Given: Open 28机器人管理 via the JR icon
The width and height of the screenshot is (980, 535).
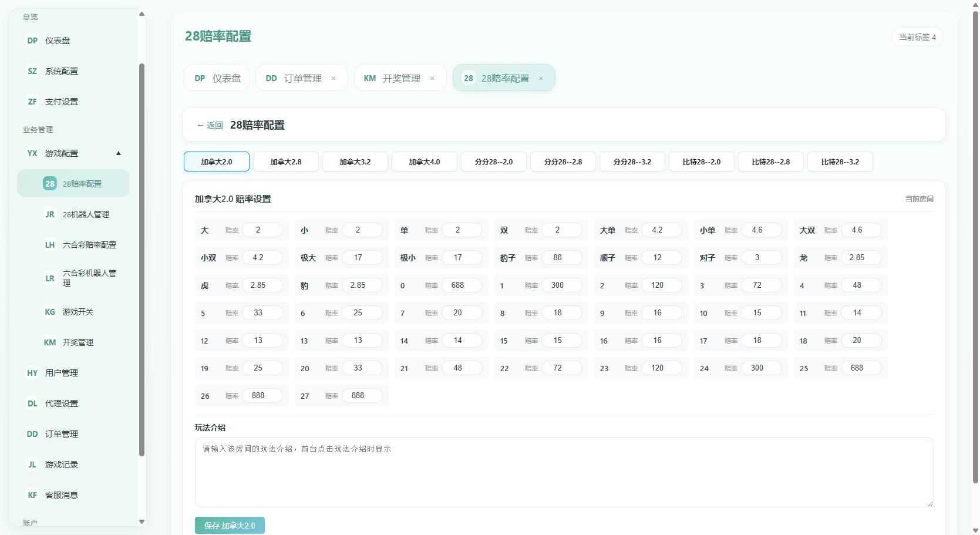Looking at the screenshot, I should pyautogui.click(x=50, y=214).
